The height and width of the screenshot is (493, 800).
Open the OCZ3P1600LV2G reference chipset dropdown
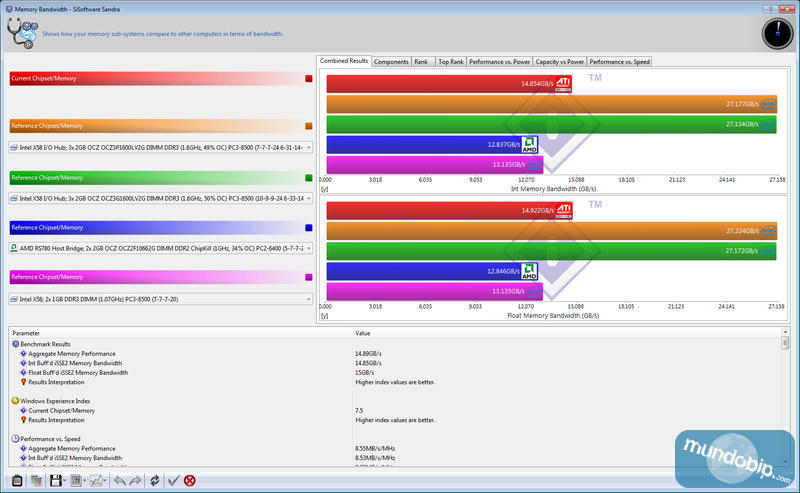pos(161,147)
